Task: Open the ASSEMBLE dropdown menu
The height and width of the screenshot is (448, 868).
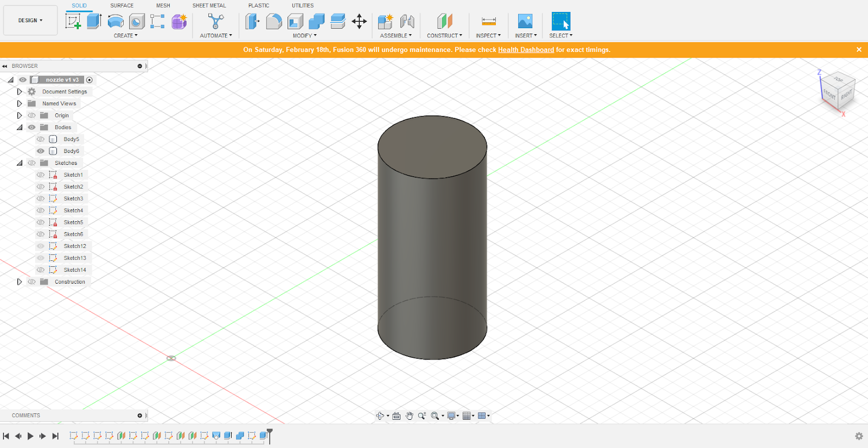Action: click(395, 36)
